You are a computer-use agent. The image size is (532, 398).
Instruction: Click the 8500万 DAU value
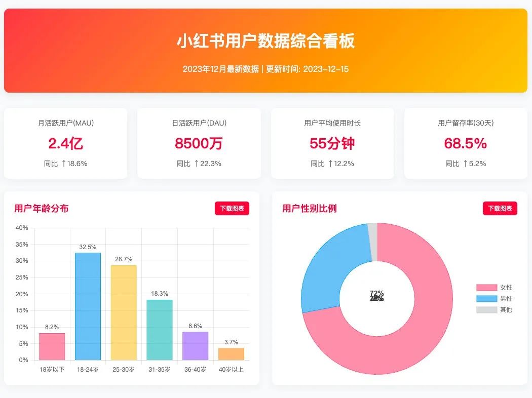coord(199,143)
